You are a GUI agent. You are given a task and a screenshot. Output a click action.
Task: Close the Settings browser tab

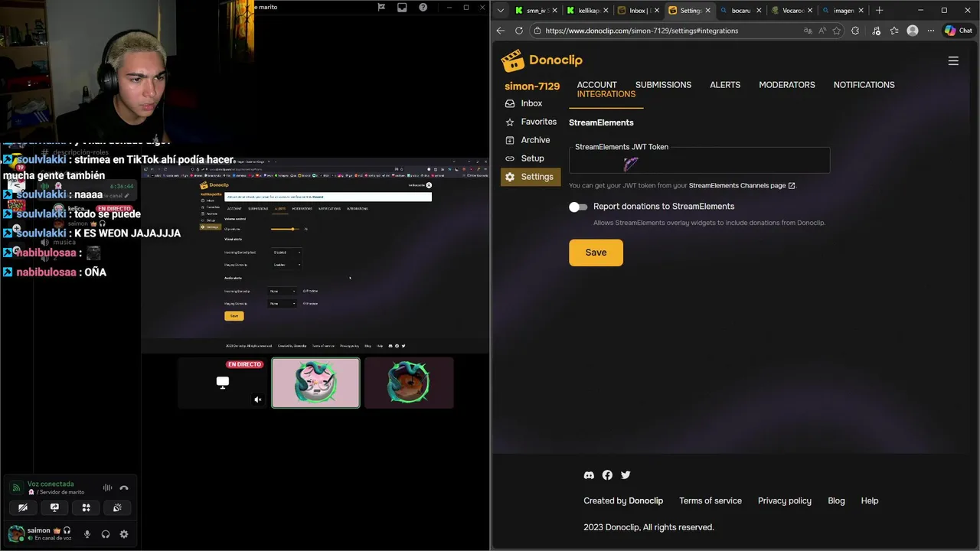tap(707, 11)
